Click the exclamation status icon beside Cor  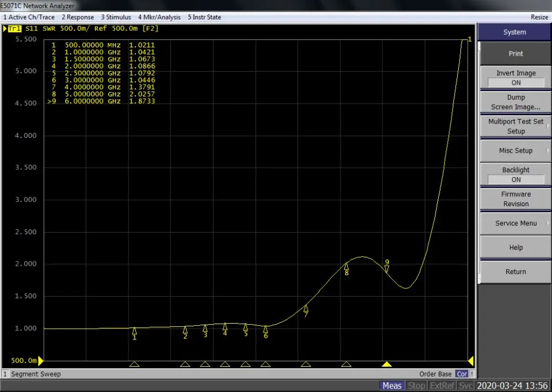coord(472,374)
